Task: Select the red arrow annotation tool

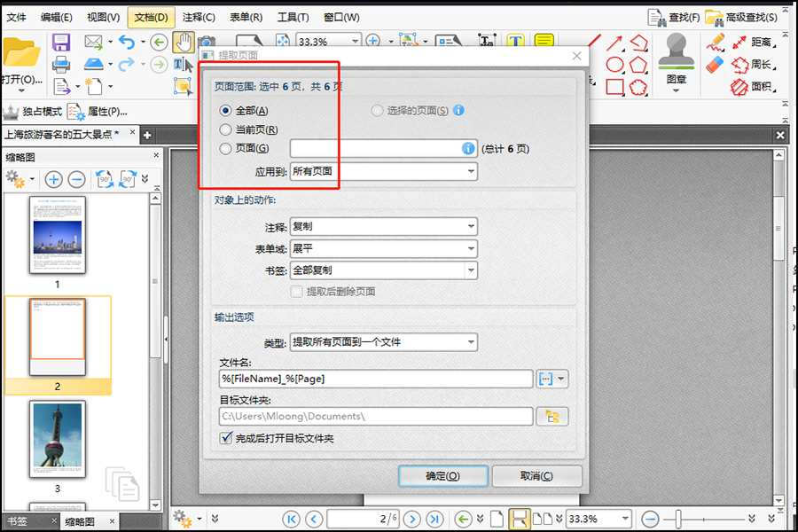Action: [x=614, y=43]
